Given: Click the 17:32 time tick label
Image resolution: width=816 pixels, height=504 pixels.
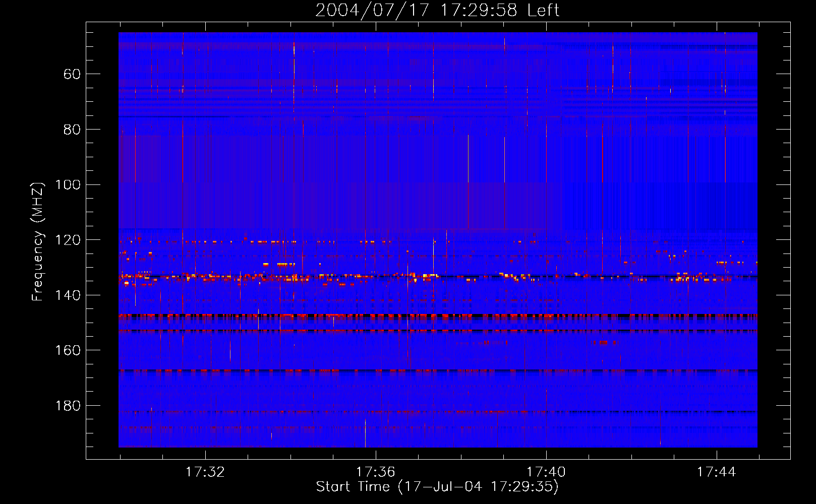Looking at the screenshot, I should pyautogui.click(x=205, y=472).
